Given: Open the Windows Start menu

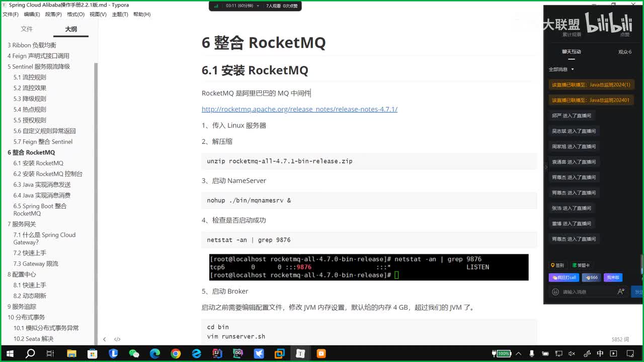Looking at the screenshot, I should pyautogui.click(x=10, y=353).
